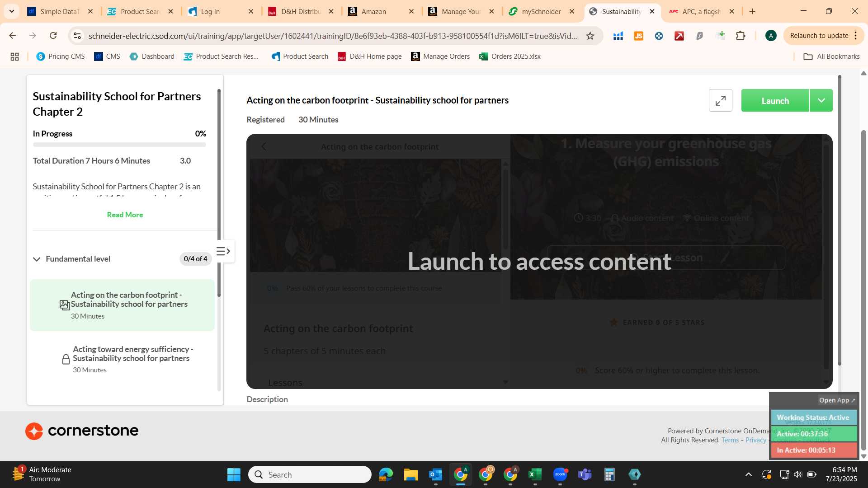Switch to the Log In tab
Screen dimensions: 868x488
[220, 11]
